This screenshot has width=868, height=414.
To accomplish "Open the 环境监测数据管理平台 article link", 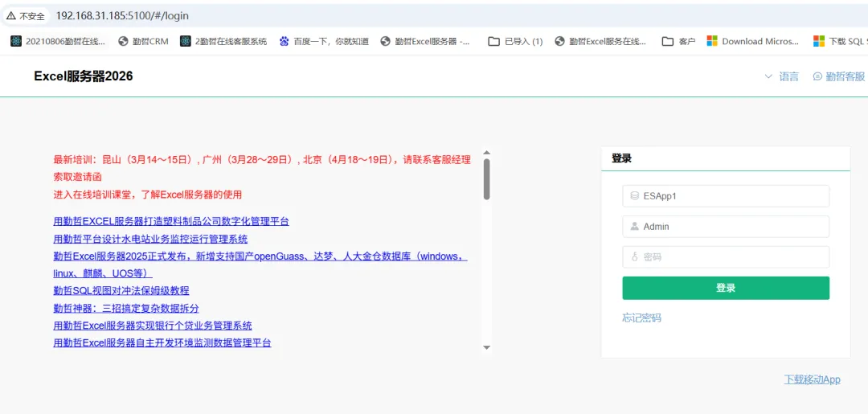I will point(162,342).
